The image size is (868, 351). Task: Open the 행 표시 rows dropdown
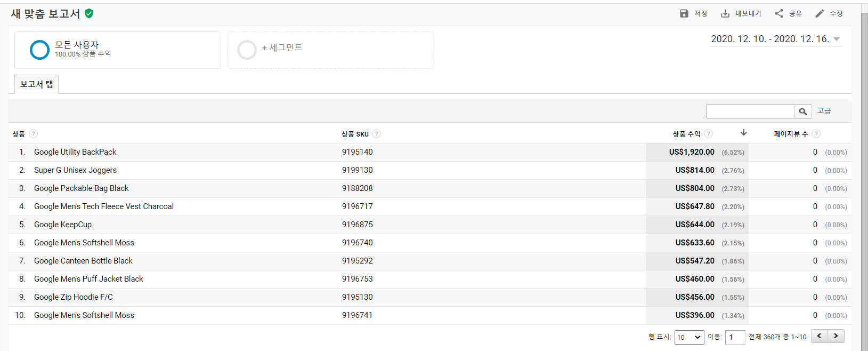pos(689,337)
